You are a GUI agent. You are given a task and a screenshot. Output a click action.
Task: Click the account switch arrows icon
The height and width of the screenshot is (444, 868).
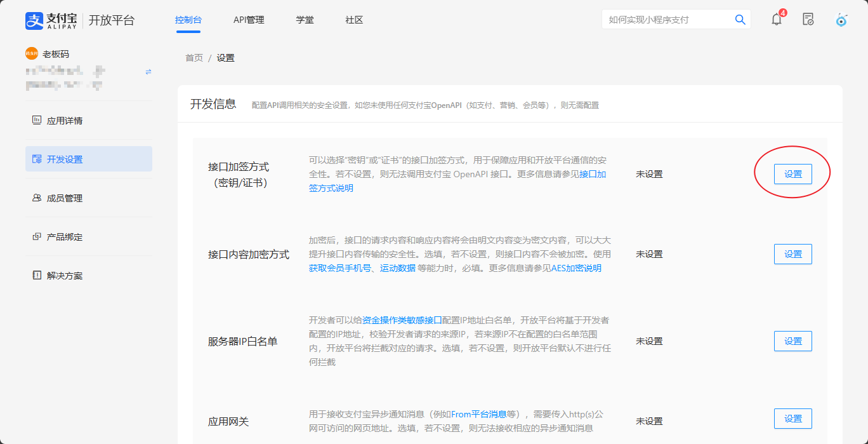pos(148,72)
